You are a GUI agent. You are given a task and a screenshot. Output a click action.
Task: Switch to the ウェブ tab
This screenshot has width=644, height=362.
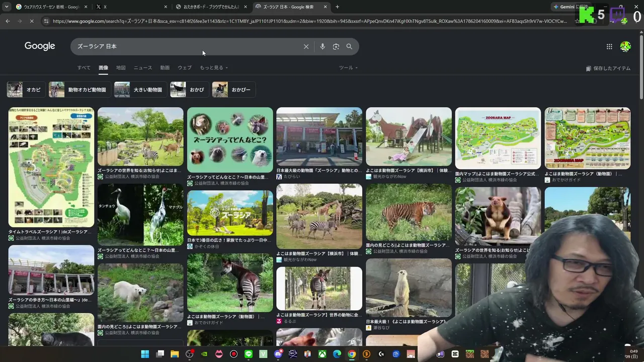pos(185,68)
